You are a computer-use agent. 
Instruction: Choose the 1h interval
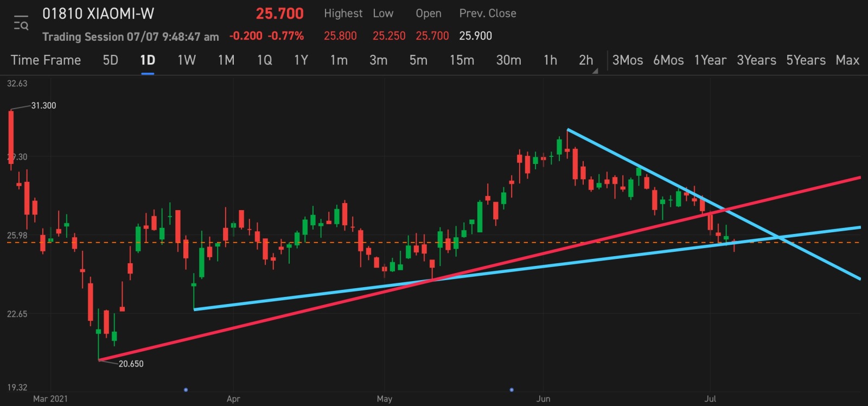[551, 60]
